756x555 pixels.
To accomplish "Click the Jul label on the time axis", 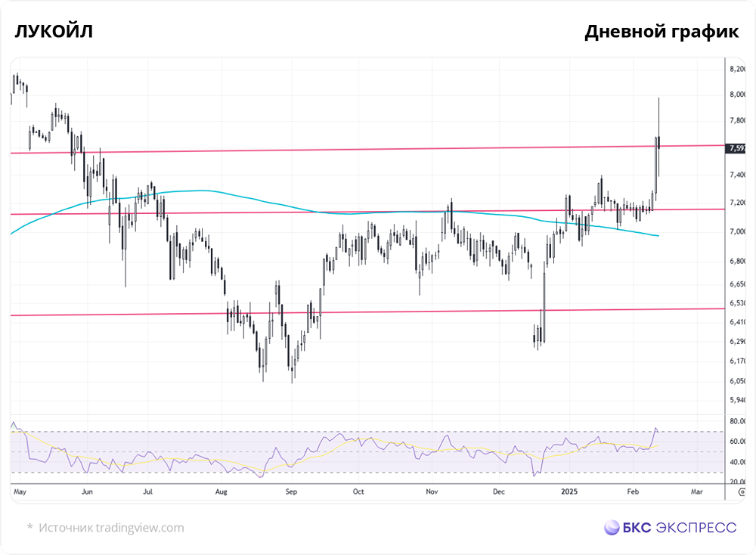I will point(148,491).
